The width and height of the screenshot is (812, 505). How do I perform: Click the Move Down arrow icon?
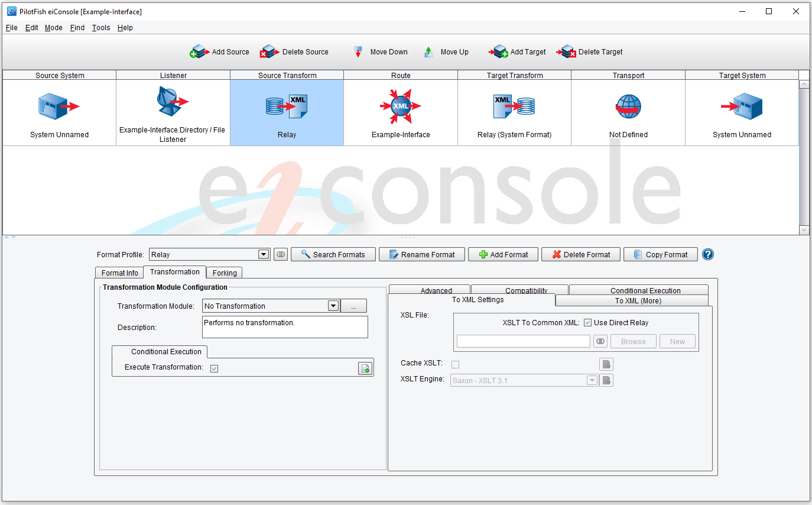pos(358,52)
